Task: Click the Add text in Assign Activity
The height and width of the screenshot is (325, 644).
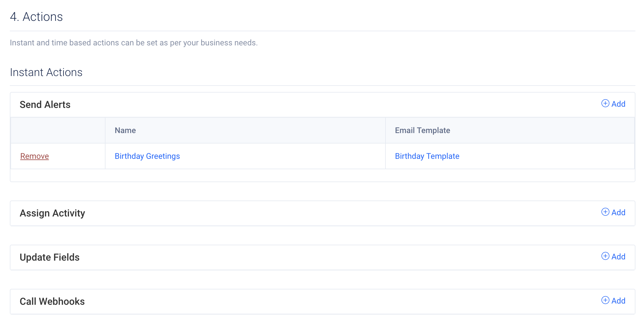Action: pyautogui.click(x=618, y=212)
